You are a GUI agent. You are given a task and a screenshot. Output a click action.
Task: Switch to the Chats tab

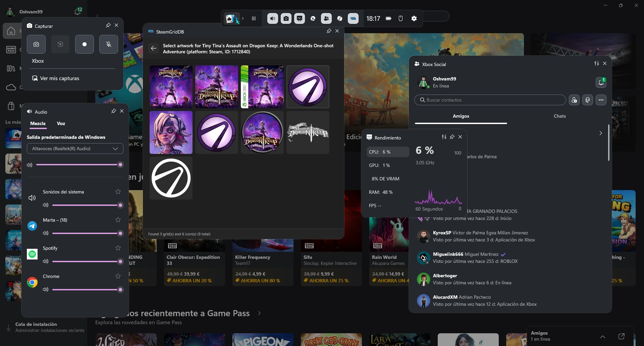click(559, 116)
